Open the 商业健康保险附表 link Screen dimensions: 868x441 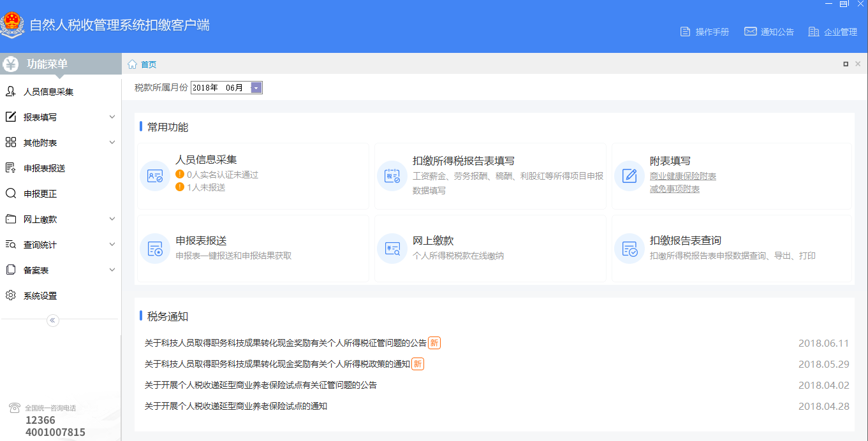coord(682,177)
